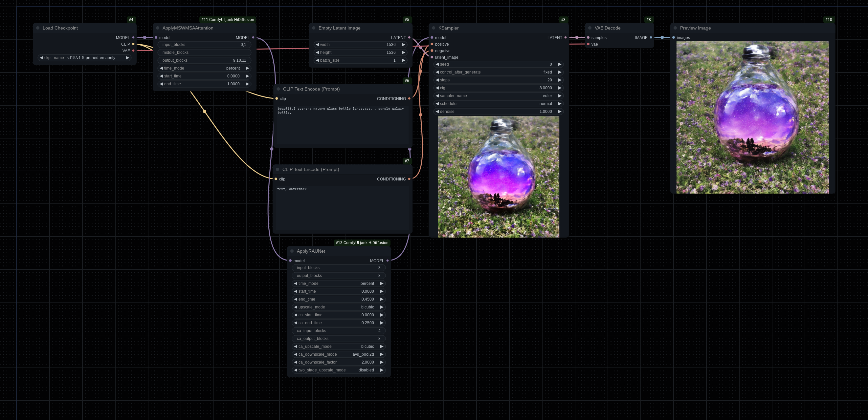Open the two_stage_upscale_mode dropdown
Image resolution: width=868 pixels, height=420 pixels.
(339, 370)
